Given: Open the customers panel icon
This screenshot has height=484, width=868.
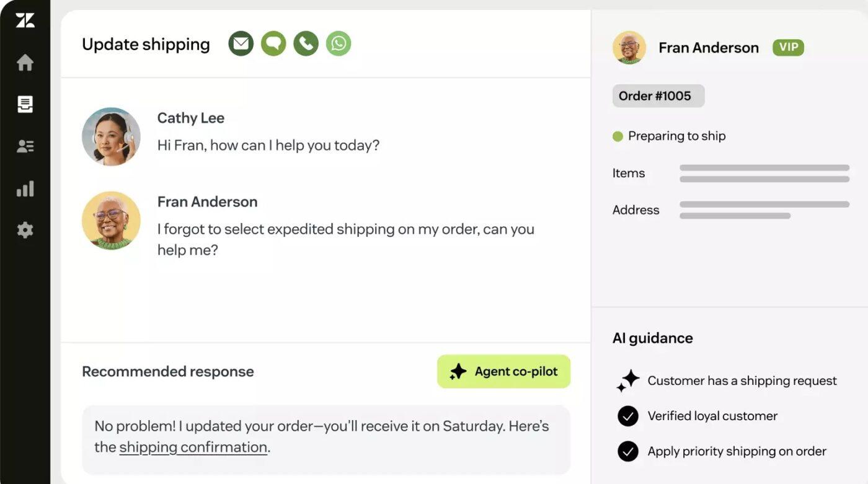Looking at the screenshot, I should 25,146.
